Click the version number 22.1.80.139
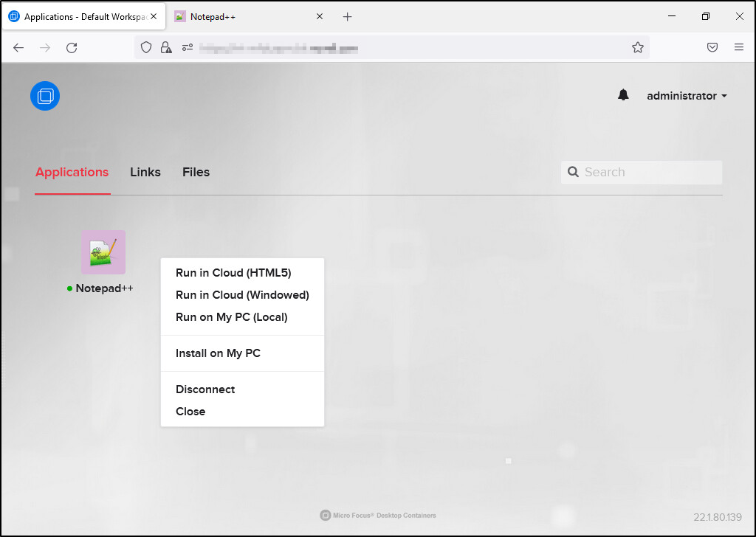Screen dimensions: 756x537 click(x=718, y=517)
